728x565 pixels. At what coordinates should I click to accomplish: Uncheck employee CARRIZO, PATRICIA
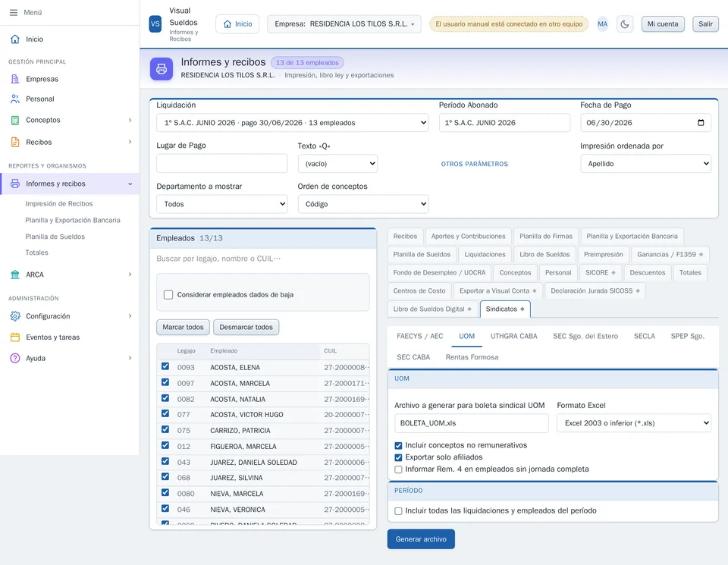165,429
